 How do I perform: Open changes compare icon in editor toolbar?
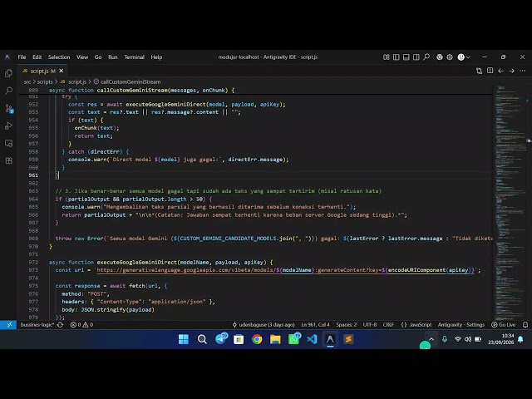click(479, 71)
